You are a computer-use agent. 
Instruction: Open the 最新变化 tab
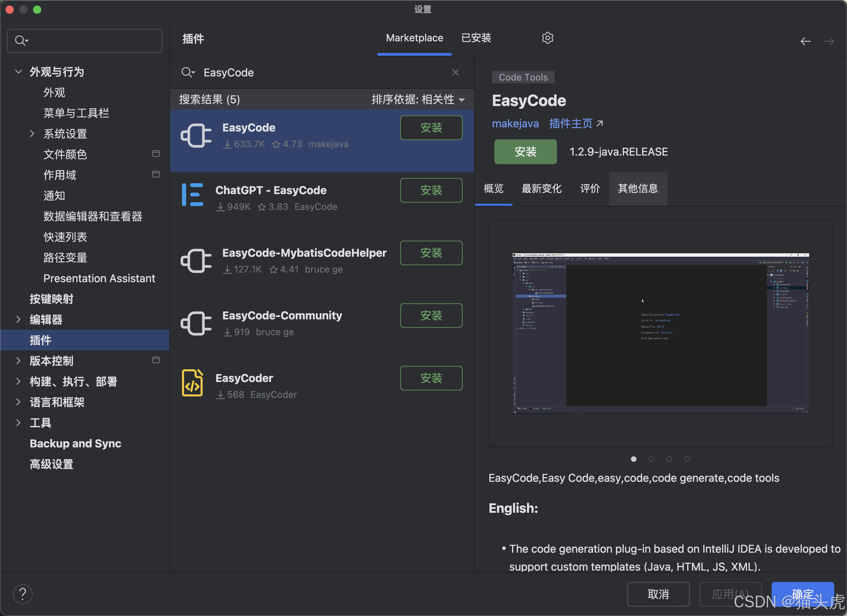[x=541, y=189]
